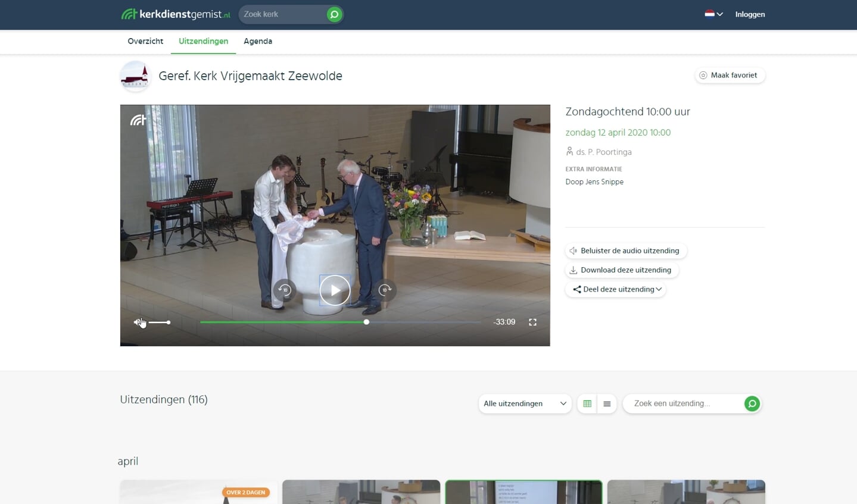
Task: Enter fullscreen video mode
Action: (532, 323)
